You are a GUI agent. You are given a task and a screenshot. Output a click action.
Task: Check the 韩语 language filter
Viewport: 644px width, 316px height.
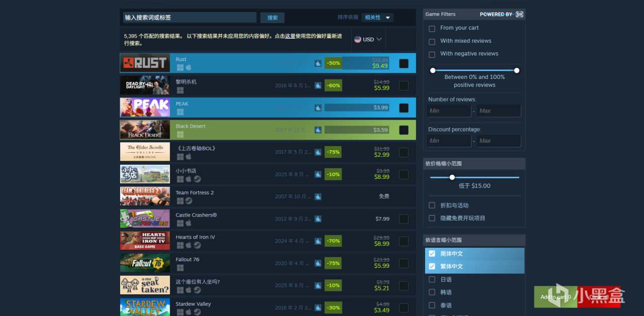432,292
